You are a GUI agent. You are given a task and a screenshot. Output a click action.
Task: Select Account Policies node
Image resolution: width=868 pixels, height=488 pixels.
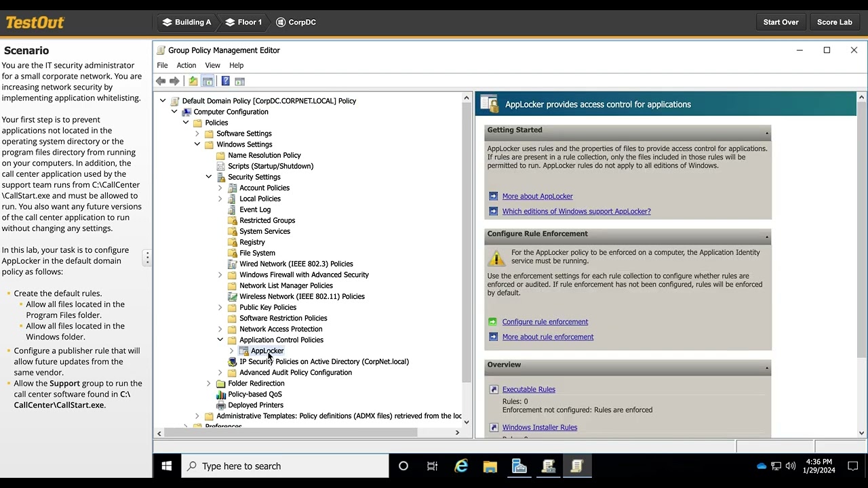(x=264, y=188)
